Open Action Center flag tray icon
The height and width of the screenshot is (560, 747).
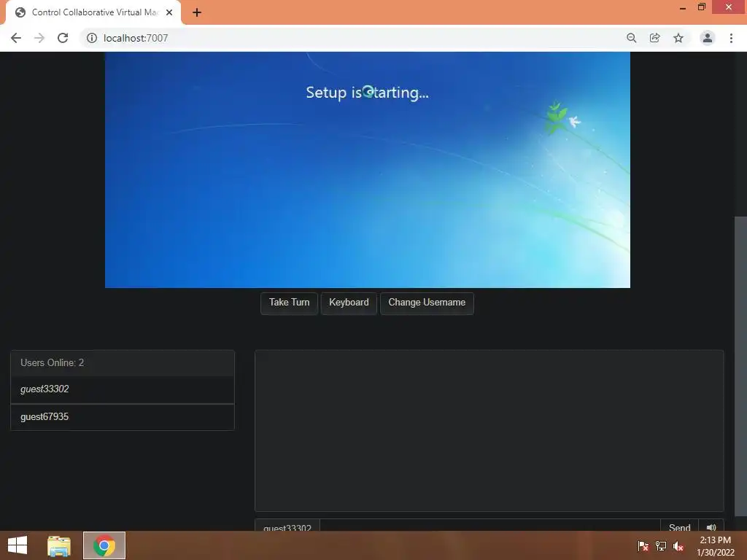coord(643,546)
